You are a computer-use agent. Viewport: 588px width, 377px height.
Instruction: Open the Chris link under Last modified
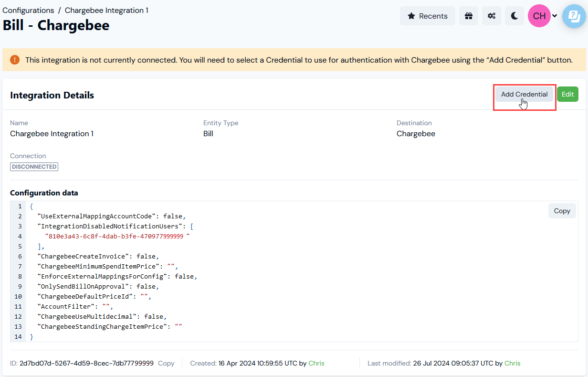tap(512, 363)
